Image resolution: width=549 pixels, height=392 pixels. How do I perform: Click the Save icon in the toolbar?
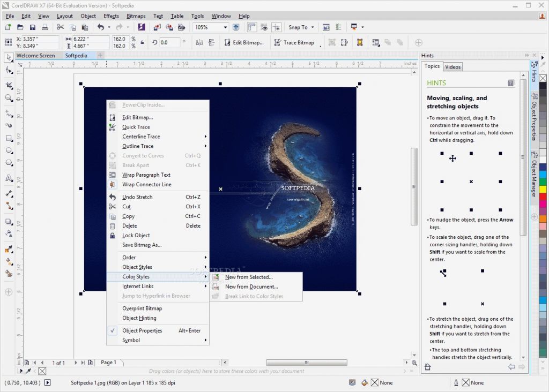click(33, 27)
